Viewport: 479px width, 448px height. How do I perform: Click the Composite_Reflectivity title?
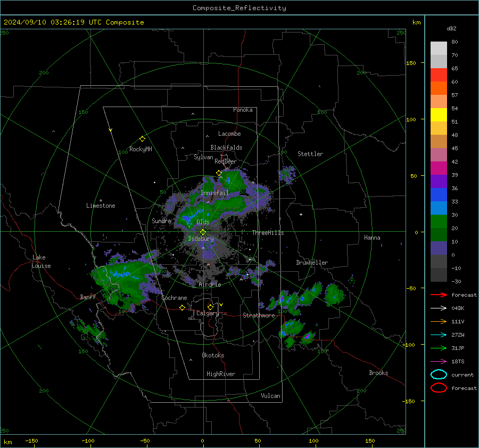(x=240, y=8)
